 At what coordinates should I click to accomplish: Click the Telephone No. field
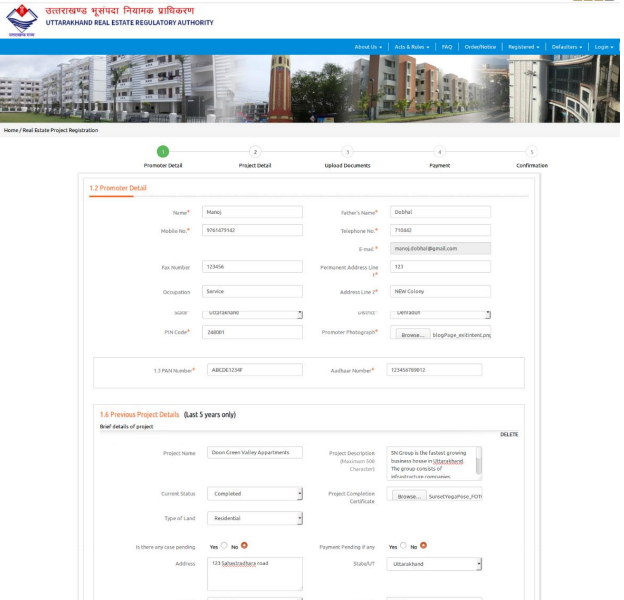440,230
